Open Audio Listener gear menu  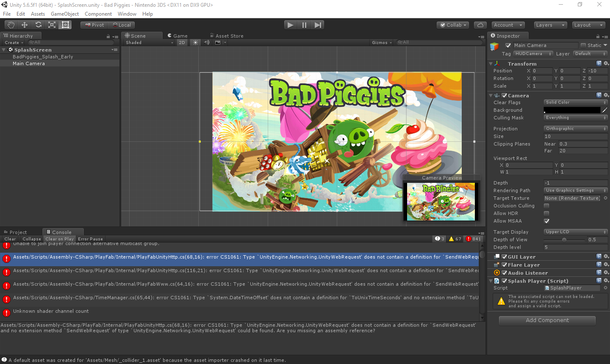(x=606, y=273)
